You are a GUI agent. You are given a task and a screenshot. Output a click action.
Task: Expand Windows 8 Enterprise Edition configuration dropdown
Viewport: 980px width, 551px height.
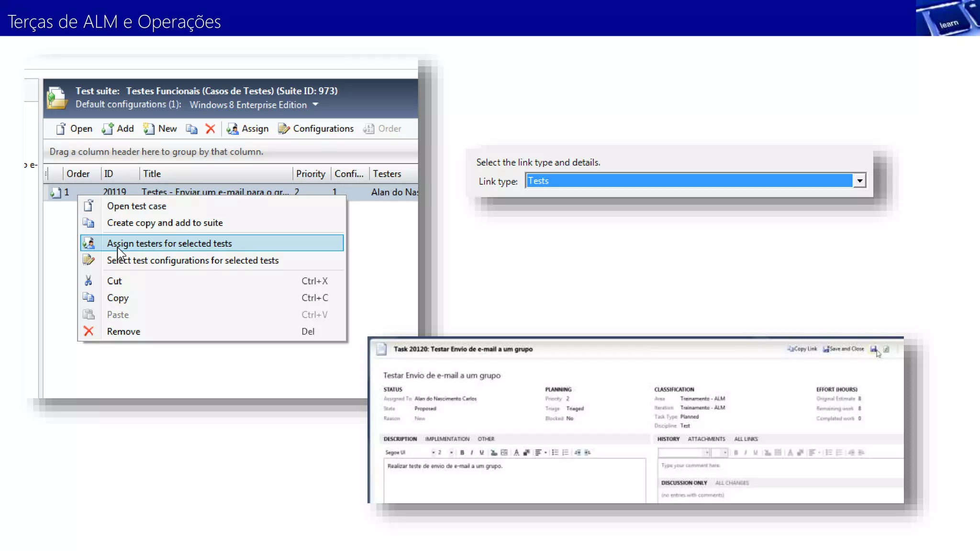click(315, 104)
